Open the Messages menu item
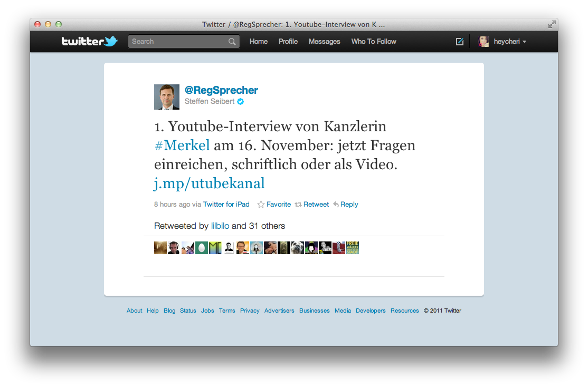The width and height of the screenshot is (588, 388). (325, 42)
